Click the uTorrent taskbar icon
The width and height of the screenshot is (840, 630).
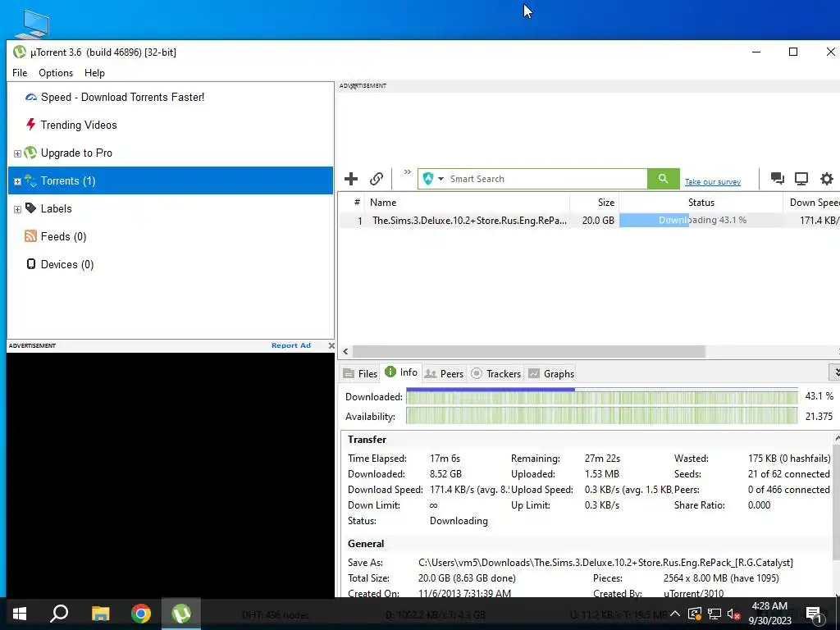pos(181,614)
